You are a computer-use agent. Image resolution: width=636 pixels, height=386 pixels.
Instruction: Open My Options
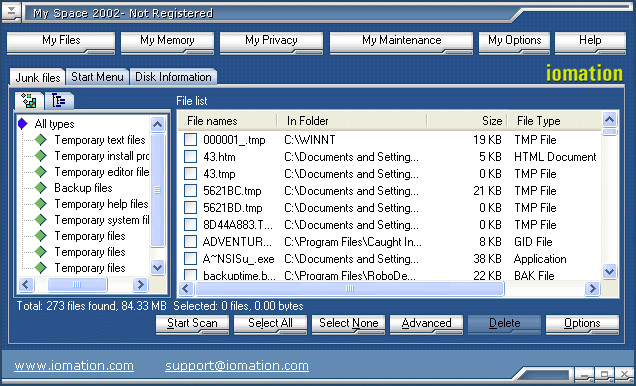[x=514, y=43]
